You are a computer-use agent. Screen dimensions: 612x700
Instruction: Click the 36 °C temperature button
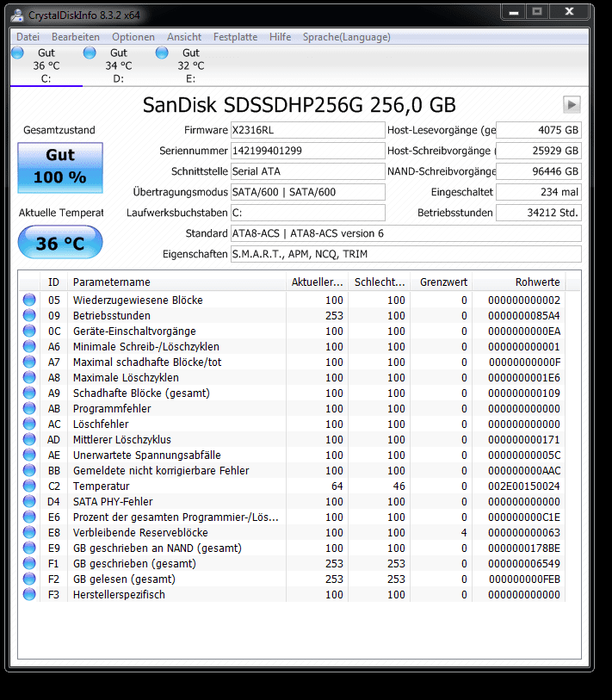coord(60,243)
